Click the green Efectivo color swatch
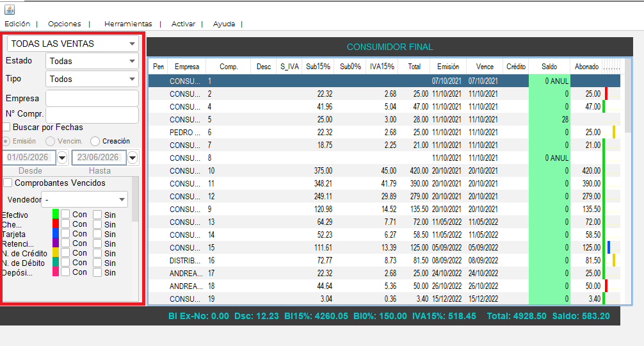This screenshot has height=346, width=644. pyautogui.click(x=56, y=214)
